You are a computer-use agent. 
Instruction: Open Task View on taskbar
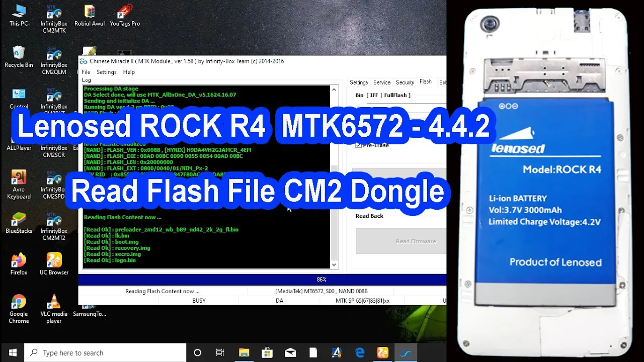click(220, 352)
